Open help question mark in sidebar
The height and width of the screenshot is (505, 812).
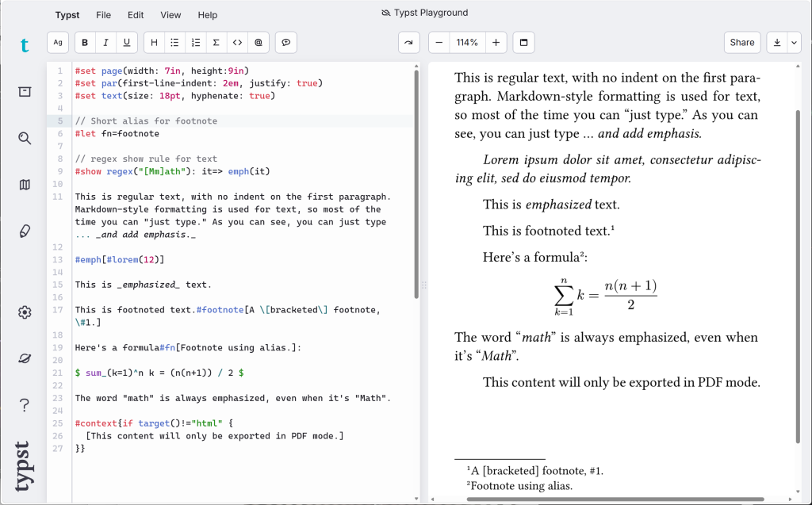[25, 405]
